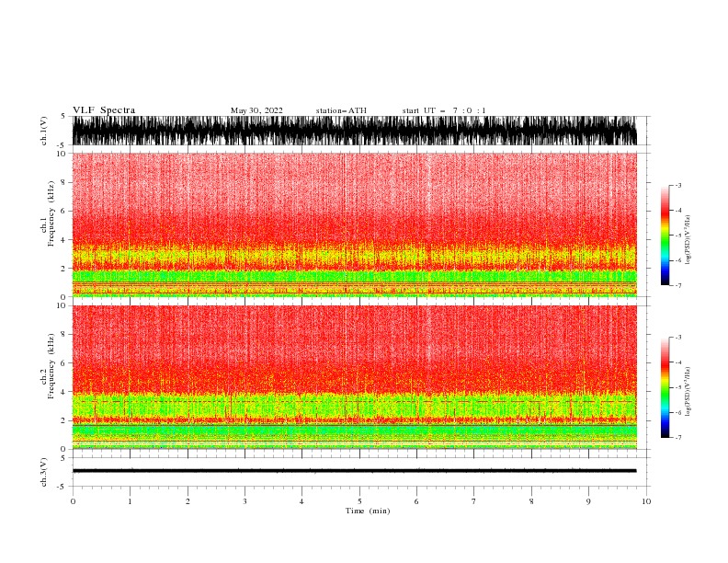Viewport: 728px width, 563px height.
Task: Select the ch.2 frequency axis "4" tick label
Action: click(63, 392)
